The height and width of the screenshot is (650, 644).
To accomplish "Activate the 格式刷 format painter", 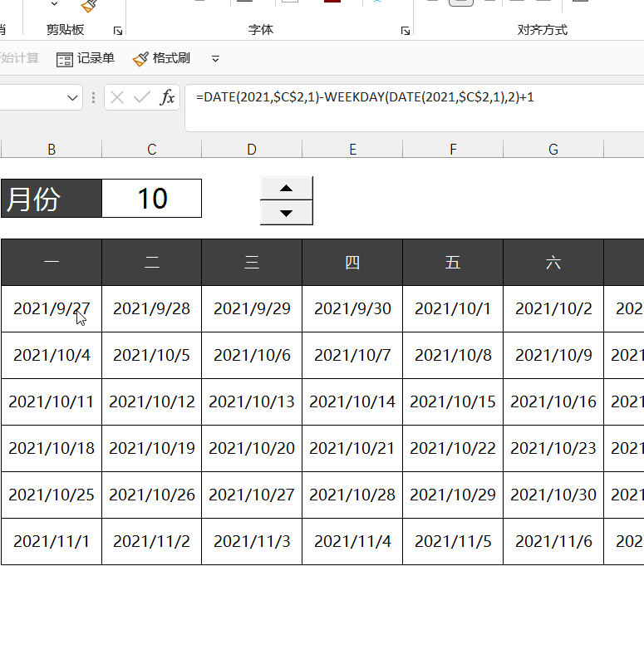I will (x=161, y=58).
